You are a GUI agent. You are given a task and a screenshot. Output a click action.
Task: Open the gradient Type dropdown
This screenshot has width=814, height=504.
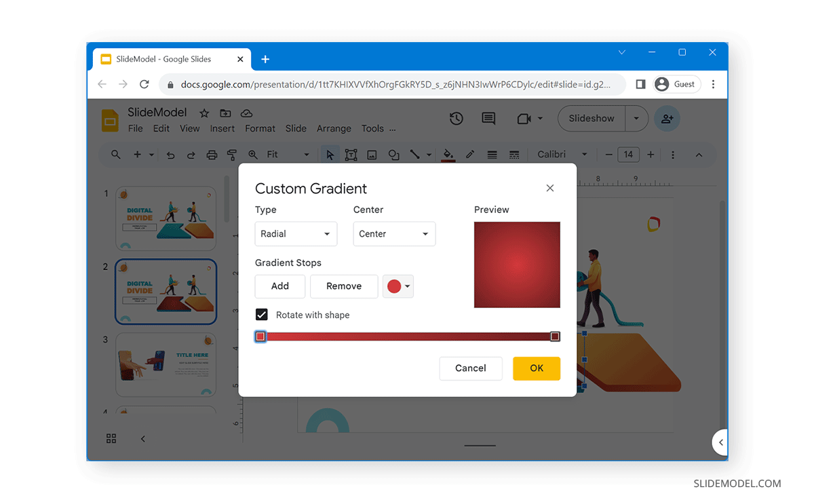[296, 233]
